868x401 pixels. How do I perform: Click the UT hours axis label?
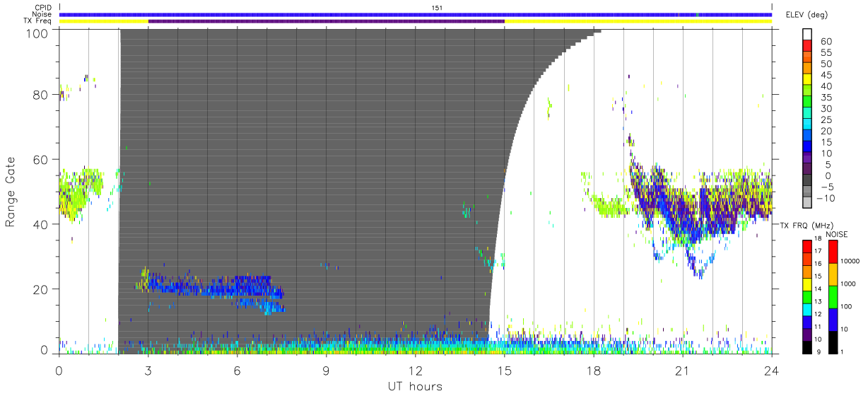414,386
